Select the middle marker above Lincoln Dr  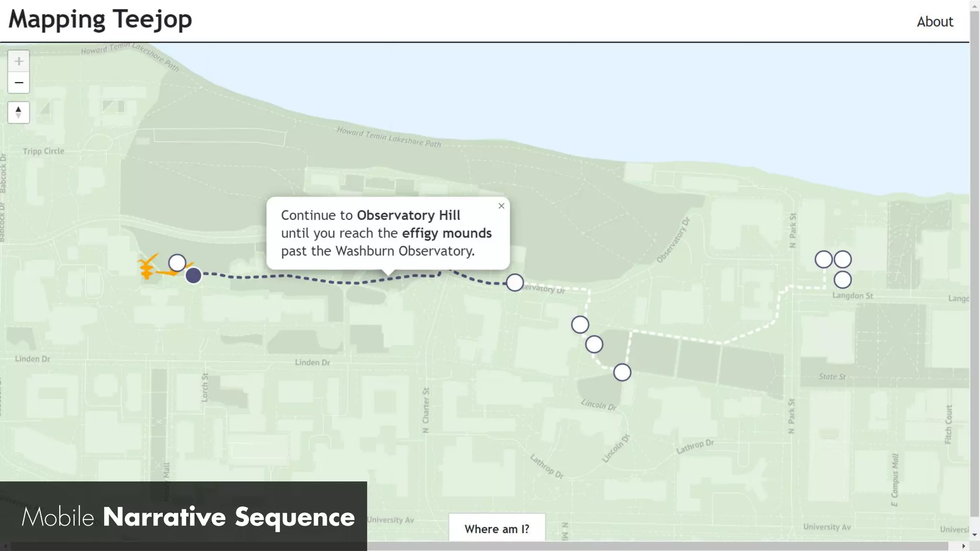594,344
